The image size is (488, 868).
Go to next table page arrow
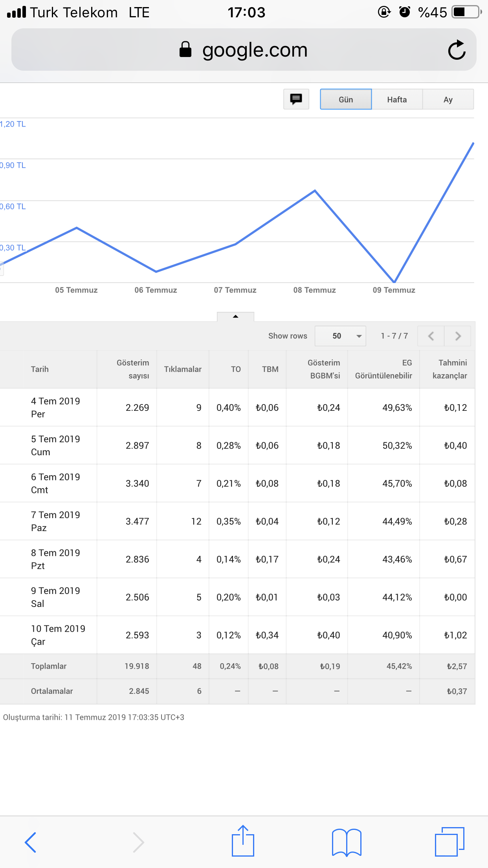pyautogui.click(x=458, y=336)
